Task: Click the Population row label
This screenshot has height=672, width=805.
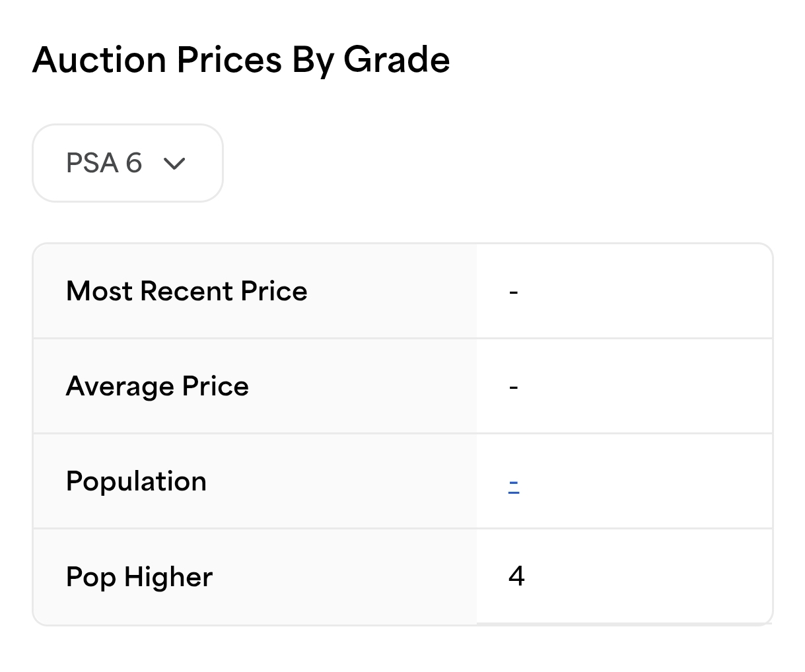Action: 136,481
